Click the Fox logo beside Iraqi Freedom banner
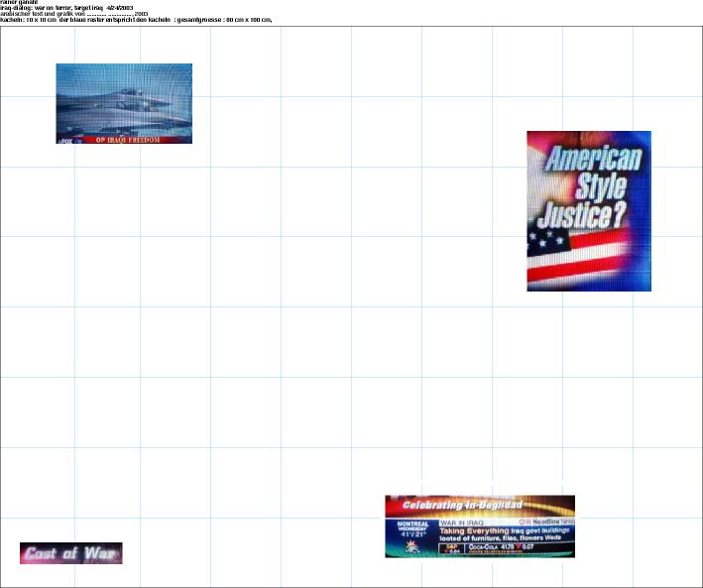The width and height of the screenshot is (703, 588). (65, 140)
